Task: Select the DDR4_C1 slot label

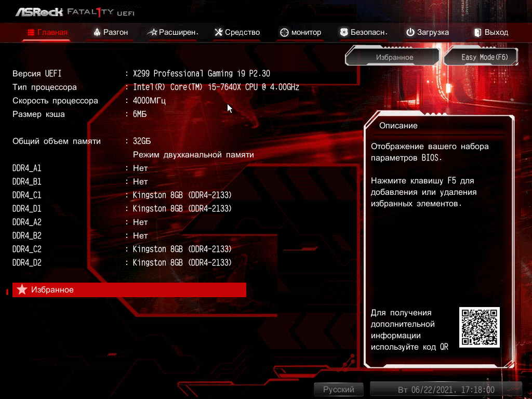Action: tap(27, 195)
